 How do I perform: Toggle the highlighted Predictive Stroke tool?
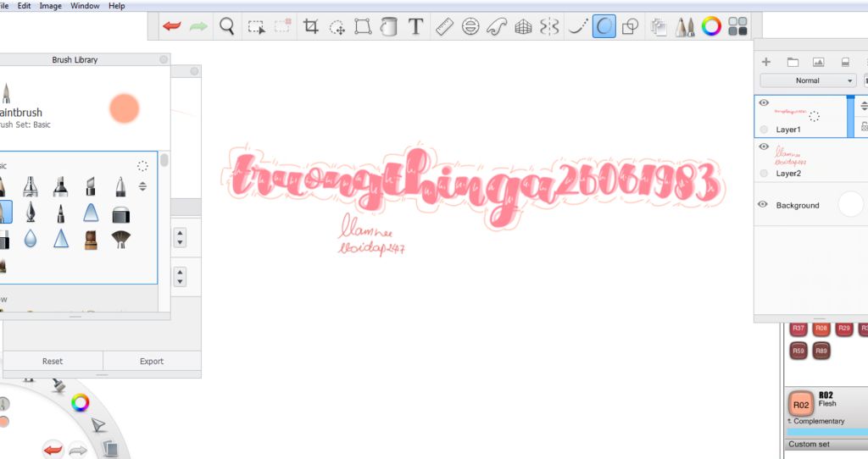click(x=604, y=26)
